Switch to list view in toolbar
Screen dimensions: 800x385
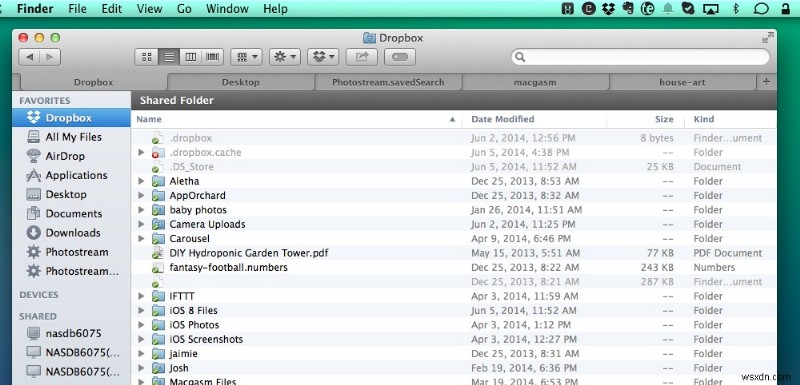pos(169,57)
